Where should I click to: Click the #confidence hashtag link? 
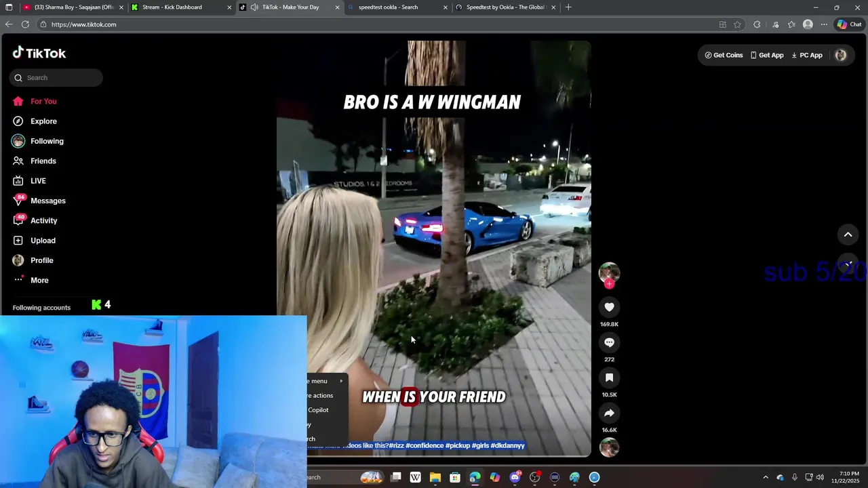point(424,445)
